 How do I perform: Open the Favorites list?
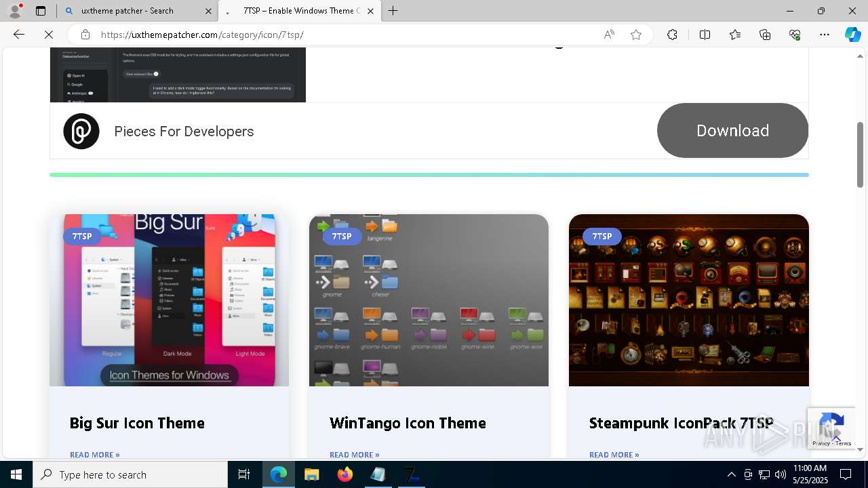pyautogui.click(x=735, y=35)
